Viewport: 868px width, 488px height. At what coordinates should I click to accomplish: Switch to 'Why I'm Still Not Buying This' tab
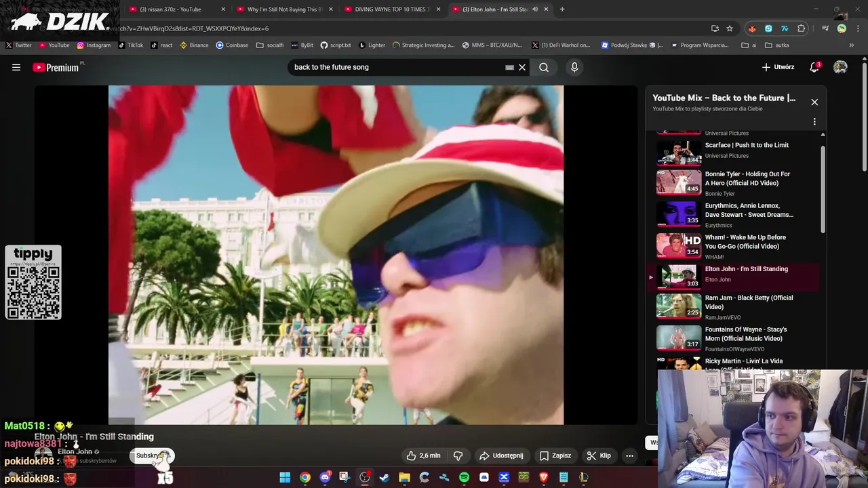[x=285, y=9]
